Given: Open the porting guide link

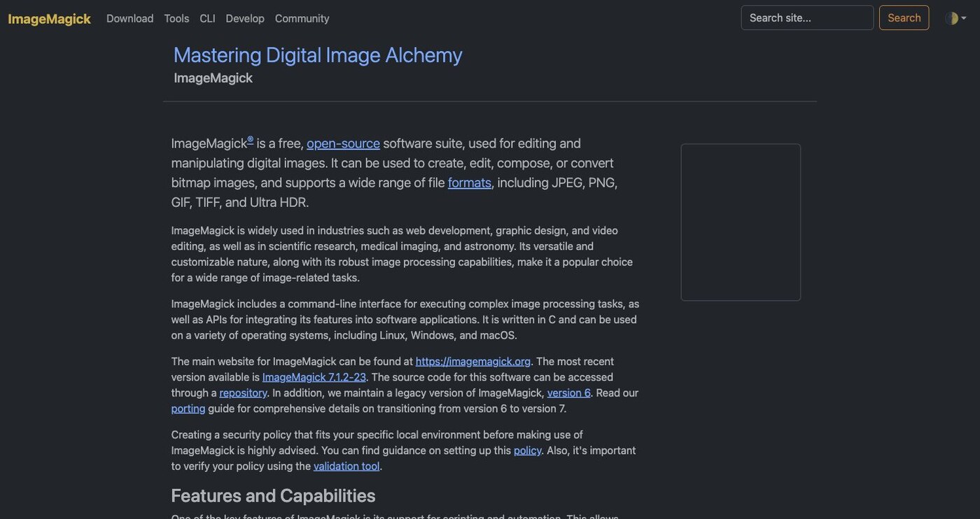Looking at the screenshot, I should 188,408.
